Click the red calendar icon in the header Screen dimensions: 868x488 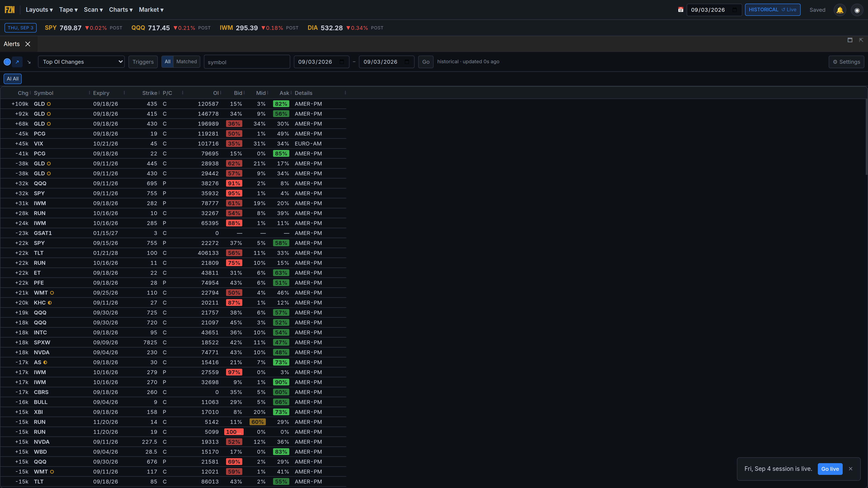pos(680,10)
